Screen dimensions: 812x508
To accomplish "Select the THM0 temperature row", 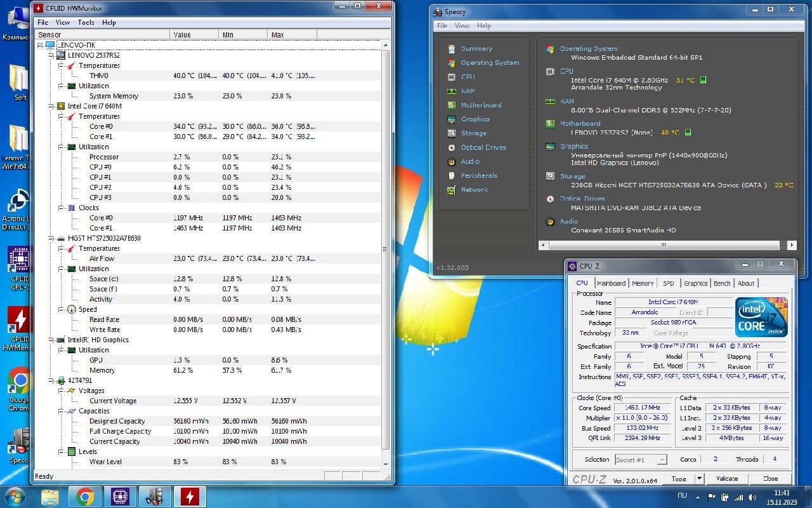I will click(x=209, y=76).
